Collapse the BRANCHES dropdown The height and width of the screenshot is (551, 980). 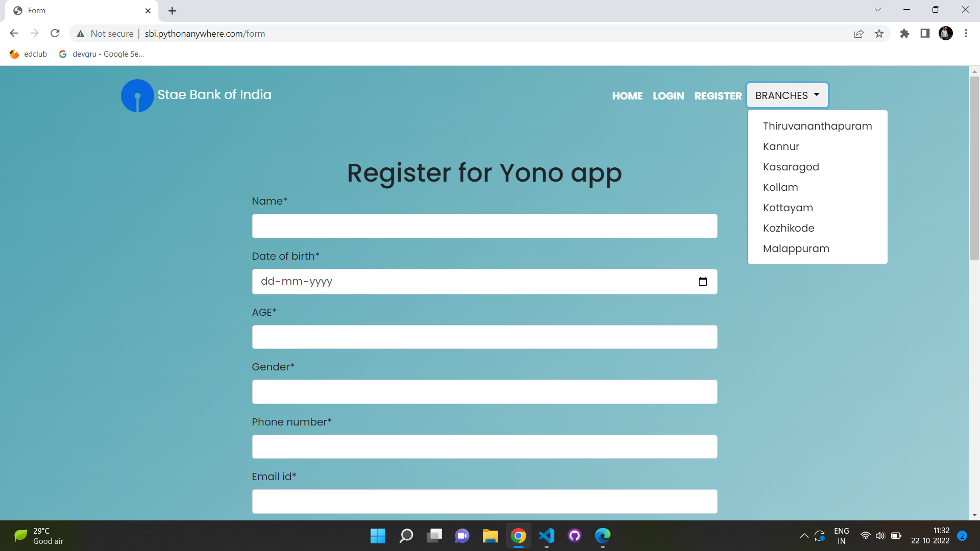787,95
